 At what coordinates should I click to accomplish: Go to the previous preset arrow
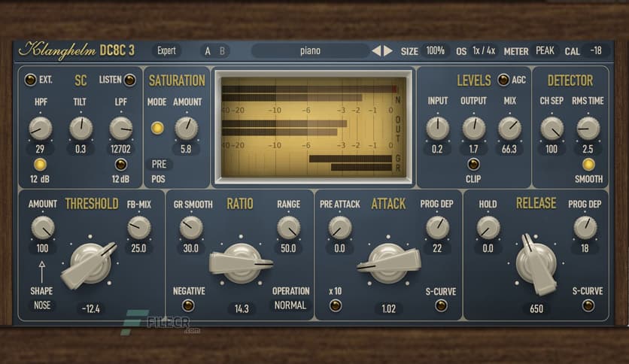pos(376,51)
